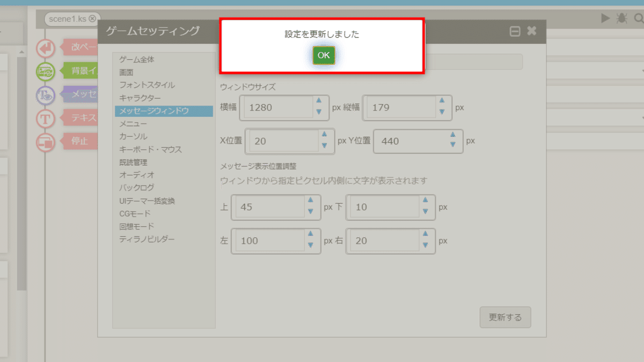Open フォントスタイル settings
Screen dimensions: 644x362
tap(147, 85)
